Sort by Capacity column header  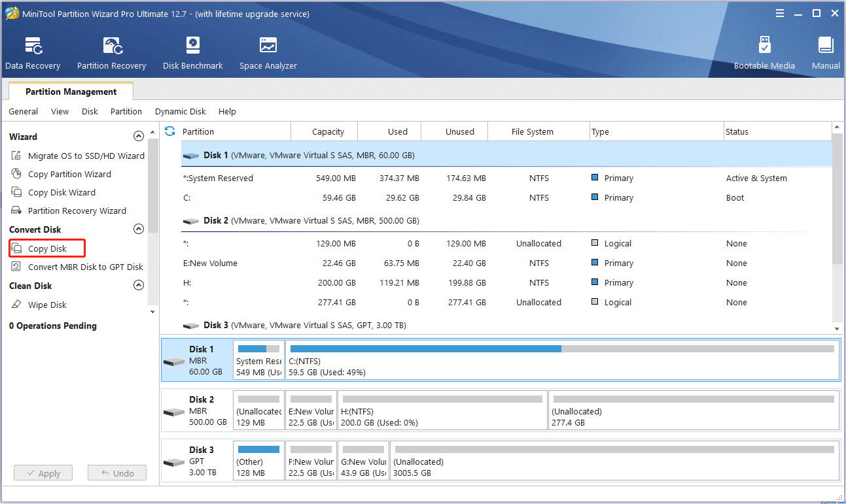pyautogui.click(x=325, y=131)
